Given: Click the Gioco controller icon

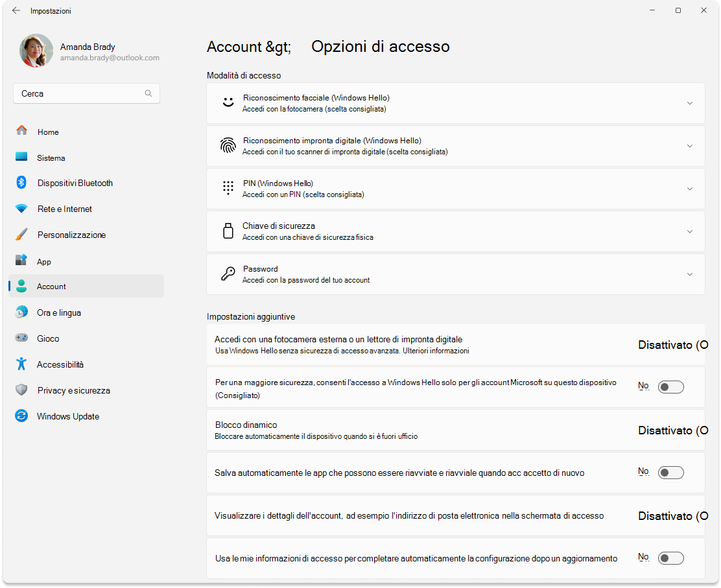Looking at the screenshot, I should [x=21, y=338].
